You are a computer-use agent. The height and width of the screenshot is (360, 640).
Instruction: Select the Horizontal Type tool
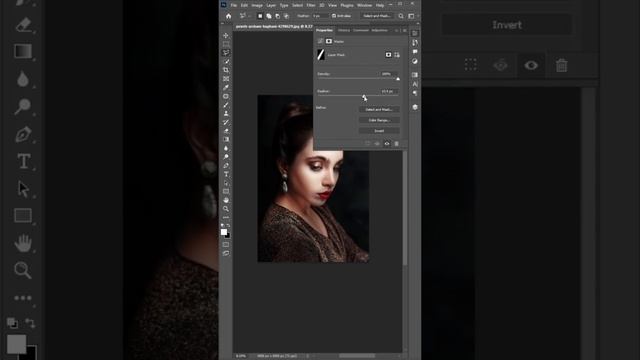coord(226,174)
